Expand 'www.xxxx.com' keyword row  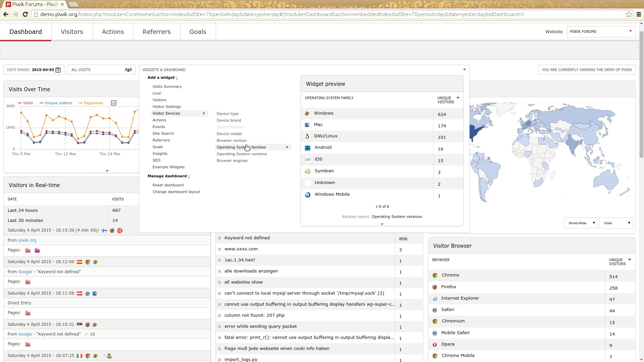click(219, 249)
